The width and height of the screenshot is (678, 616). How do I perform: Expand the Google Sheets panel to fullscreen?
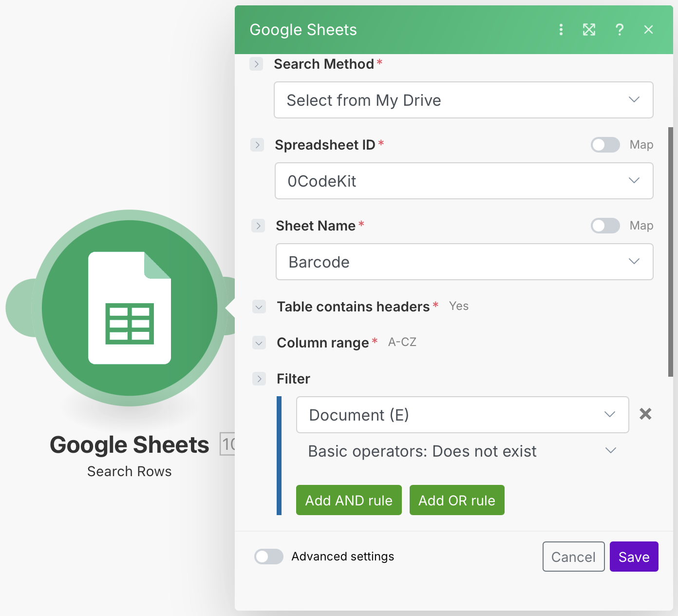tap(589, 30)
